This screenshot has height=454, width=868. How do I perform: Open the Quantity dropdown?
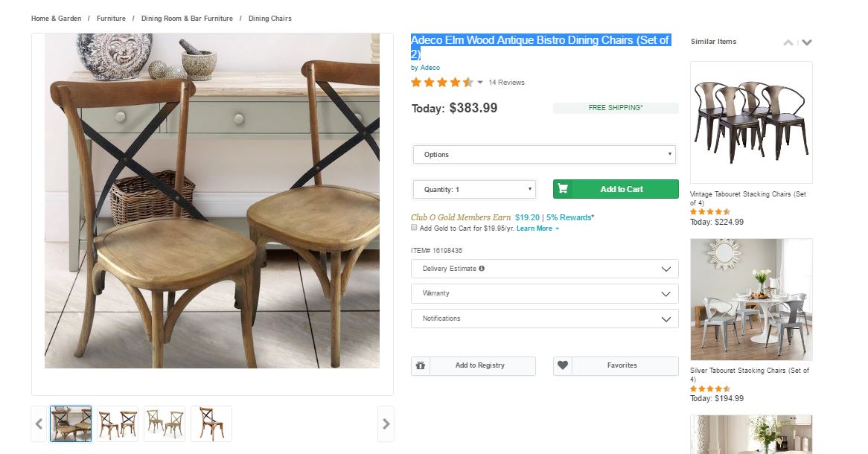click(x=474, y=190)
